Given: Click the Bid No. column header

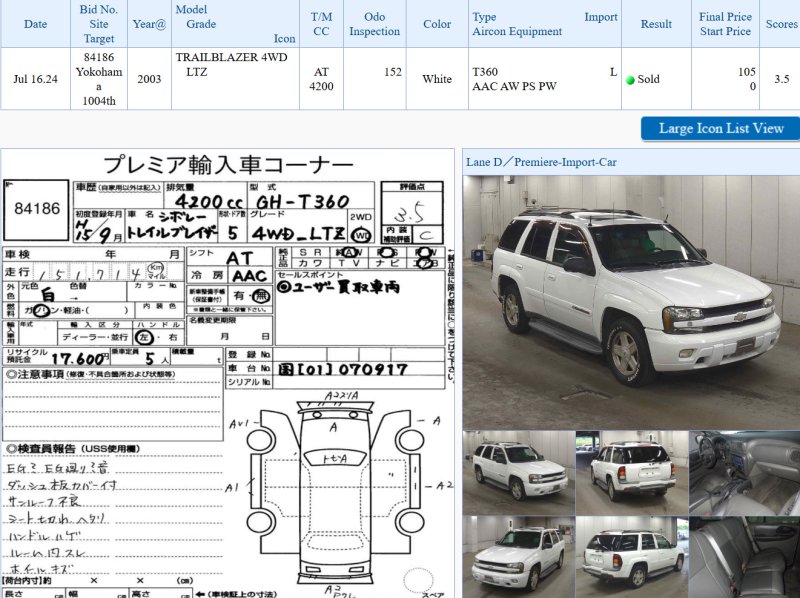Looking at the screenshot, I should click(100, 24).
